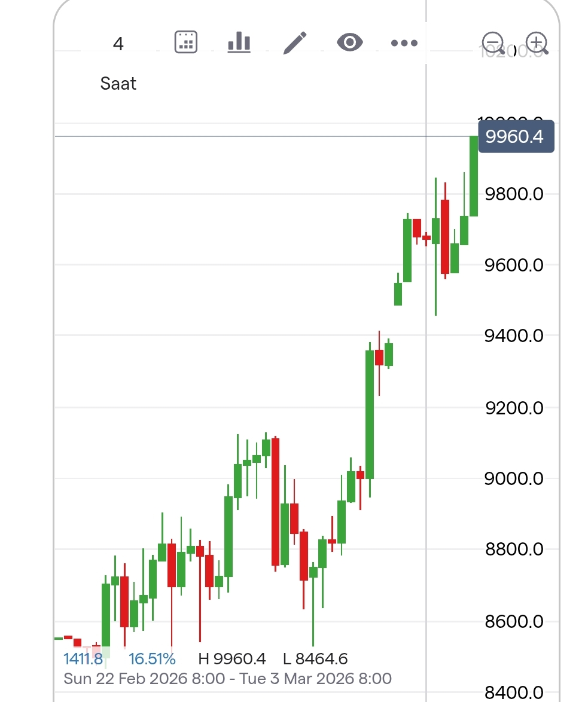The width and height of the screenshot is (588, 702).
Task: Tap the 8600.0 price axis label
Action: click(514, 621)
